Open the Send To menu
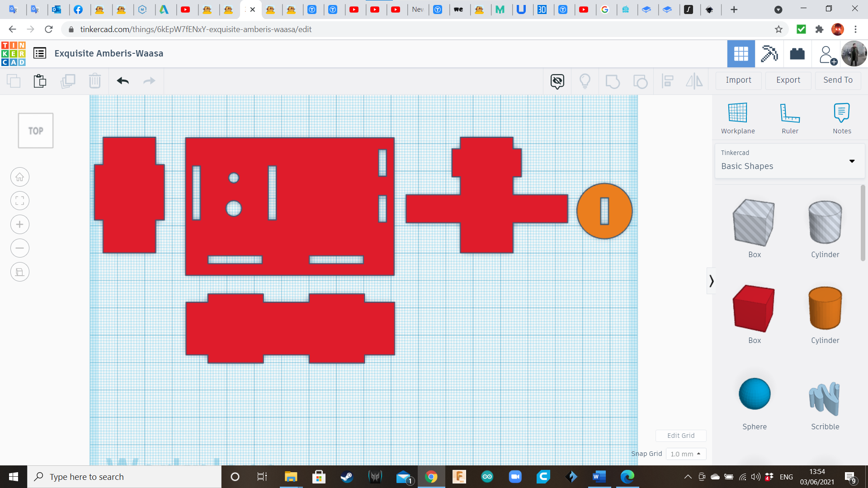The height and width of the screenshot is (488, 868). [x=837, y=80]
